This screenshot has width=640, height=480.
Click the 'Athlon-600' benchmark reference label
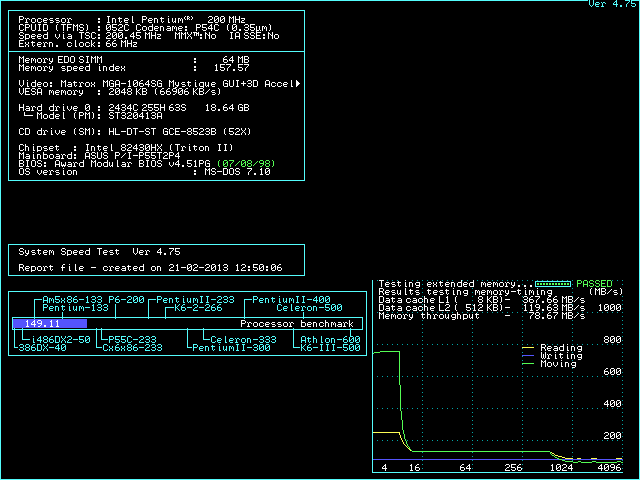tap(330, 340)
